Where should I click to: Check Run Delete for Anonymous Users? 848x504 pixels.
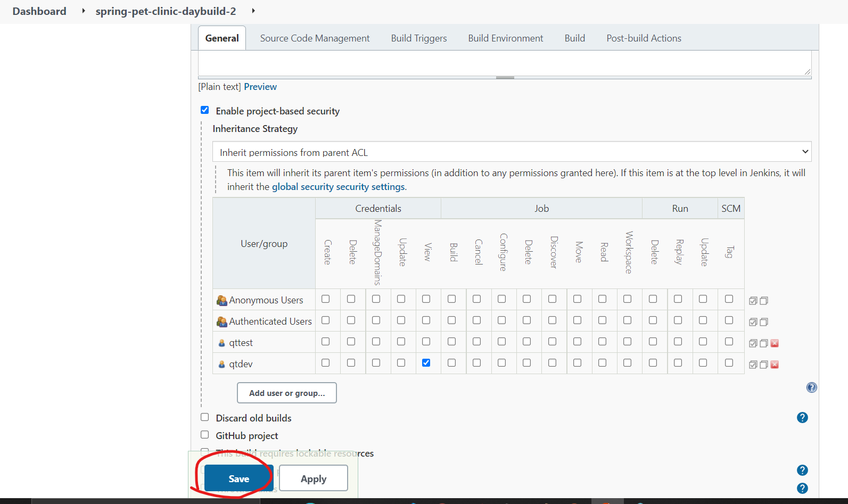coord(653,299)
